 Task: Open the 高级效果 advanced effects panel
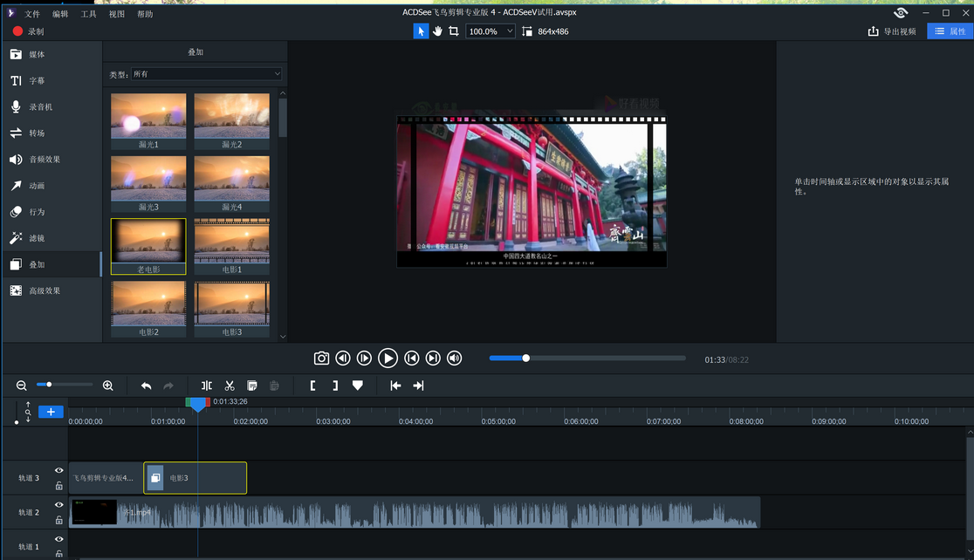(51, 290)
